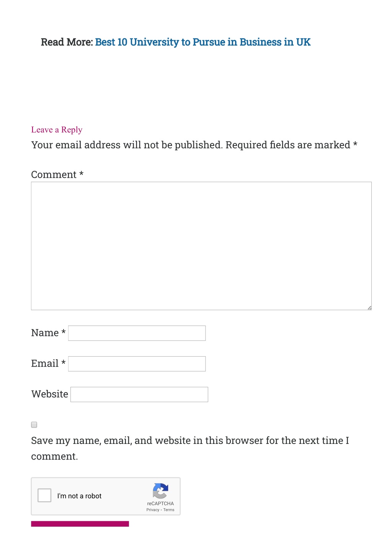Click the "Leave a Reply" heading
This screenshot has width=392, height=555.
pos(57,130)
